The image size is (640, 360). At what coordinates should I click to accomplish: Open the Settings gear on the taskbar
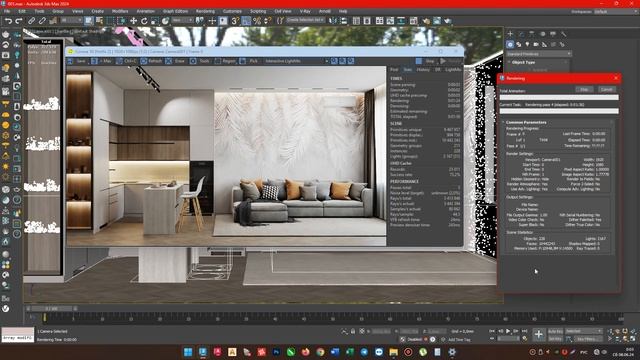(452, 352)
